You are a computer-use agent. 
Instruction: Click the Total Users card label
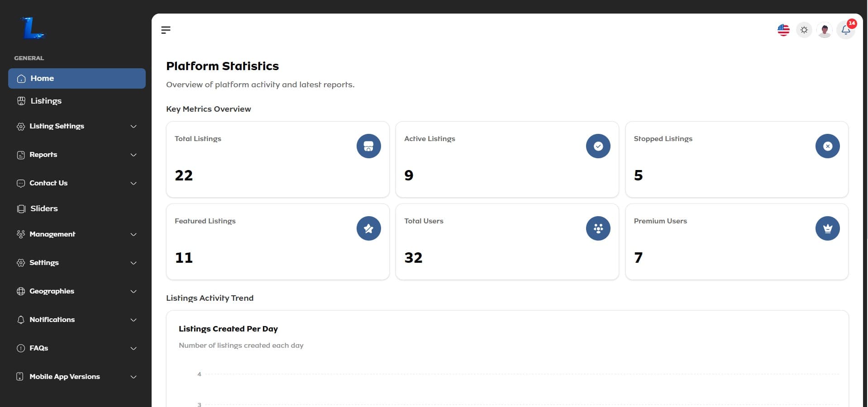coord(424,221)
